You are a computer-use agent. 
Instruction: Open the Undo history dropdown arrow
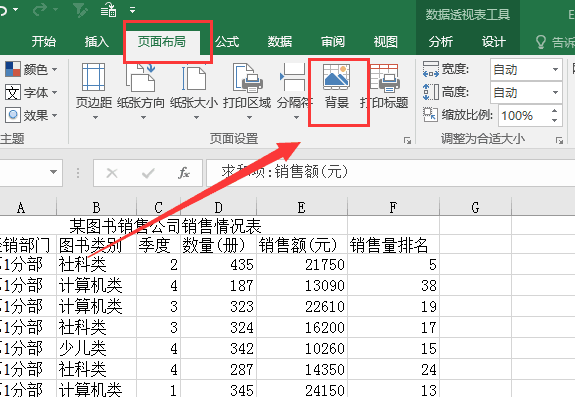[15, 10]
